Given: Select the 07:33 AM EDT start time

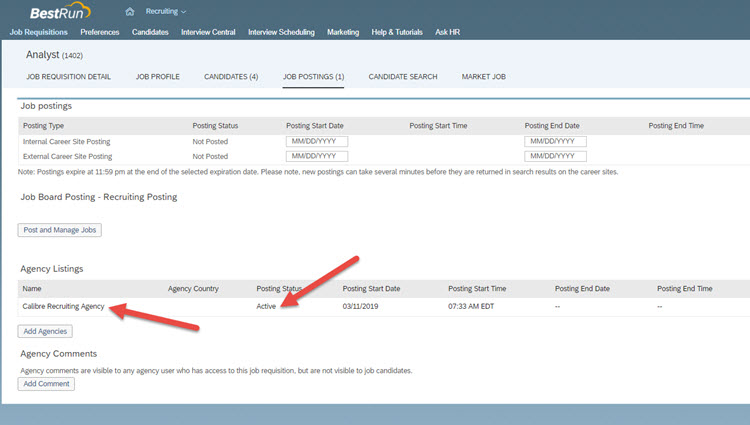Looking at the screenshot, I should pyautogui.click(x=471, y=306).
